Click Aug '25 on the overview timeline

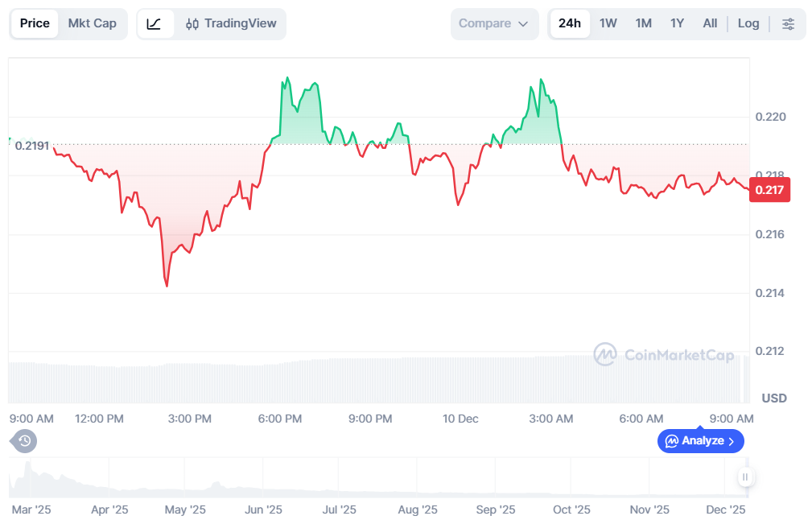click(418, 510)
